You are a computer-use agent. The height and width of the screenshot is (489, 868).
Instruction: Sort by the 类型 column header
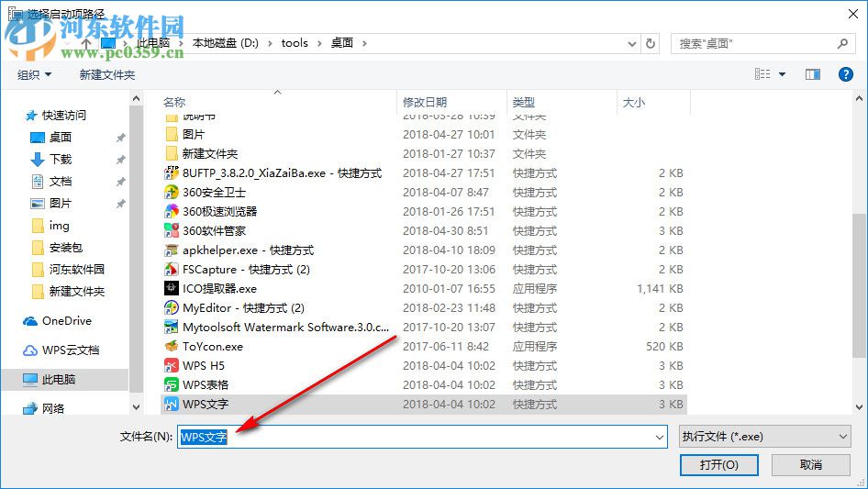click(x=524, y=103)
